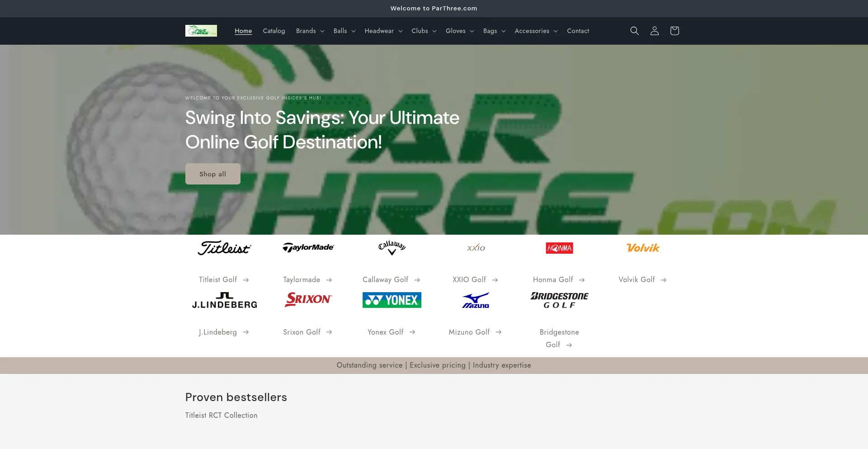Expand the Accessories dropdown menu
Screen dimensions: 868x449
[x=536, y=31]
